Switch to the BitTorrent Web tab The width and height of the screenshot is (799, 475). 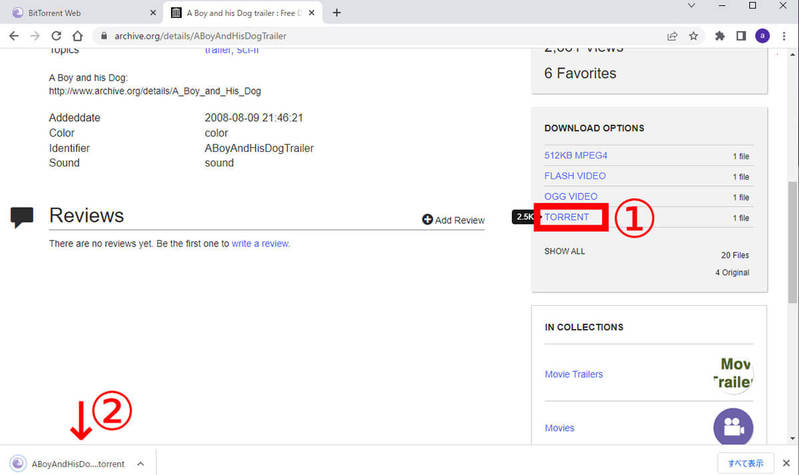click(84, 13)
